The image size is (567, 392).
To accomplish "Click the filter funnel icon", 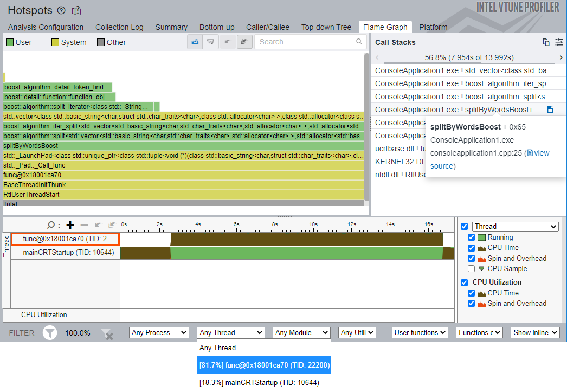I will pos(50,333).
